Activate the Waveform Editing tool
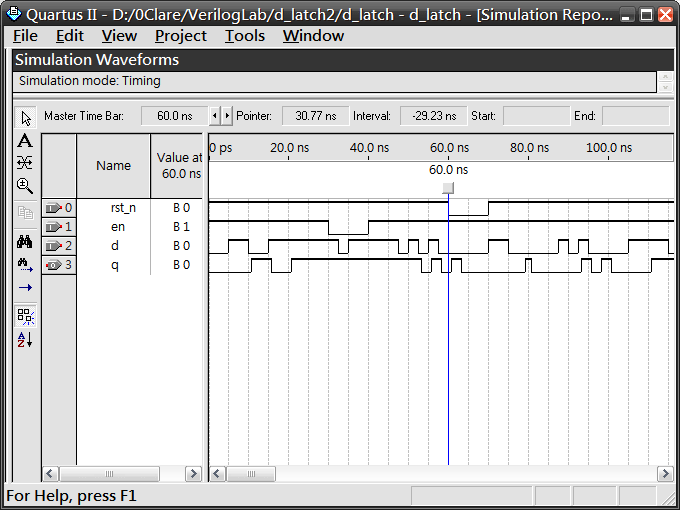This screenshot has height=510, width=680. tap(26, 163)
